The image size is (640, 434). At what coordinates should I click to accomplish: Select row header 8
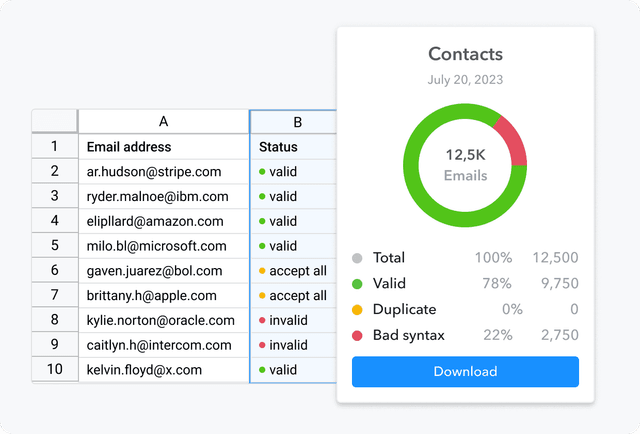pos(55,320)
